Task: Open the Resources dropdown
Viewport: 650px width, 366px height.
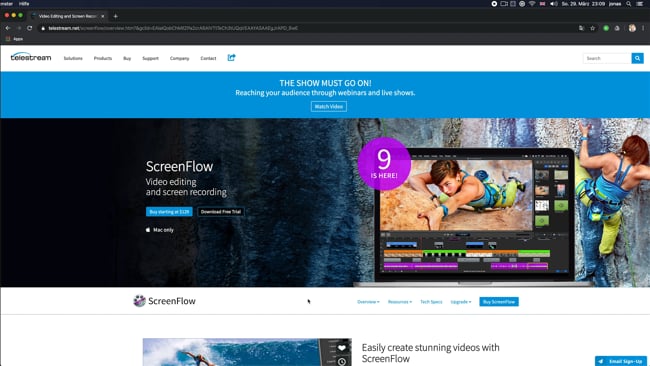Action: [x=400, y=302]
